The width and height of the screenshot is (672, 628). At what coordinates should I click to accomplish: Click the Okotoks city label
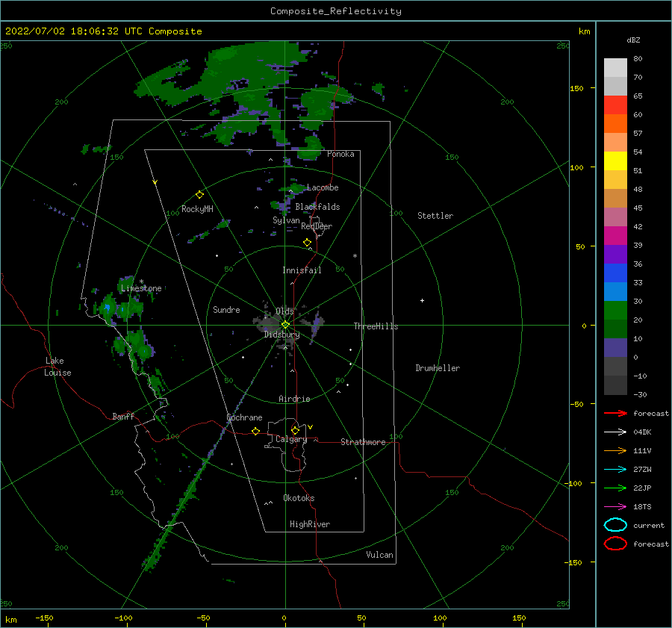tap(299, 498)
